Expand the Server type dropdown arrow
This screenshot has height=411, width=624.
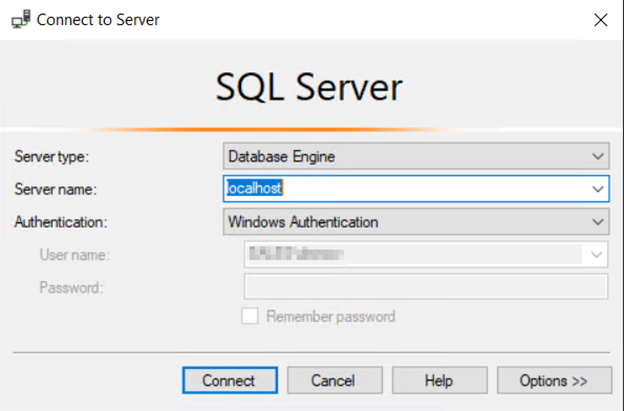[x=598, y=156]
